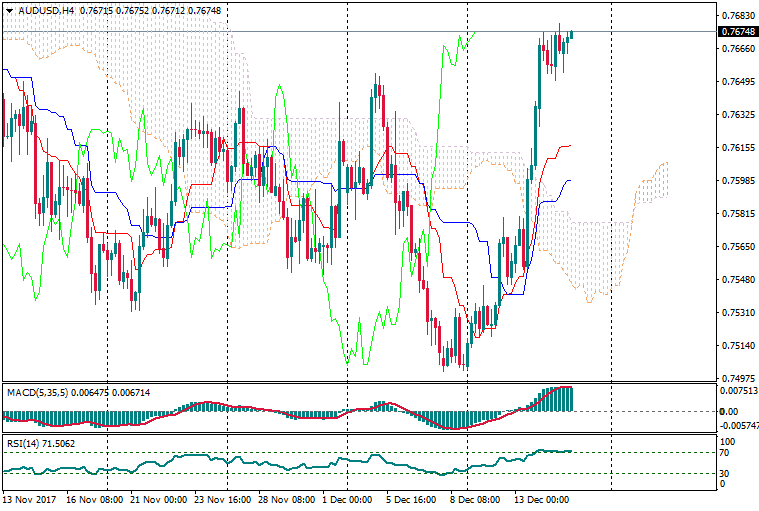Image resolution: width=759 pixels, height=511 pixels.
Task: Click the 0.75140 level on price scale
Action: pos(736,346)
